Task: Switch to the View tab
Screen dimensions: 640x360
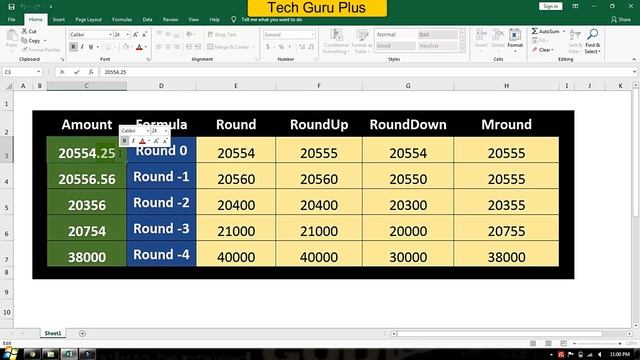Action: tap(193, 20)
